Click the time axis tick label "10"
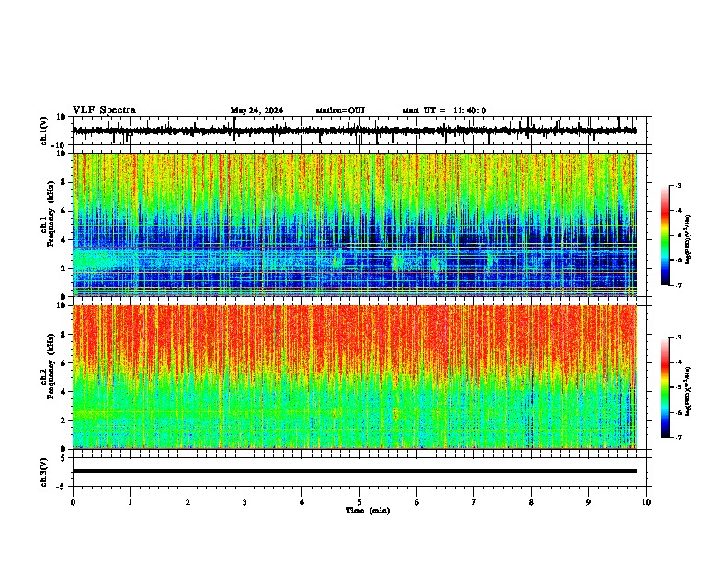Screen dimensions: 728x563 point(646,502)
